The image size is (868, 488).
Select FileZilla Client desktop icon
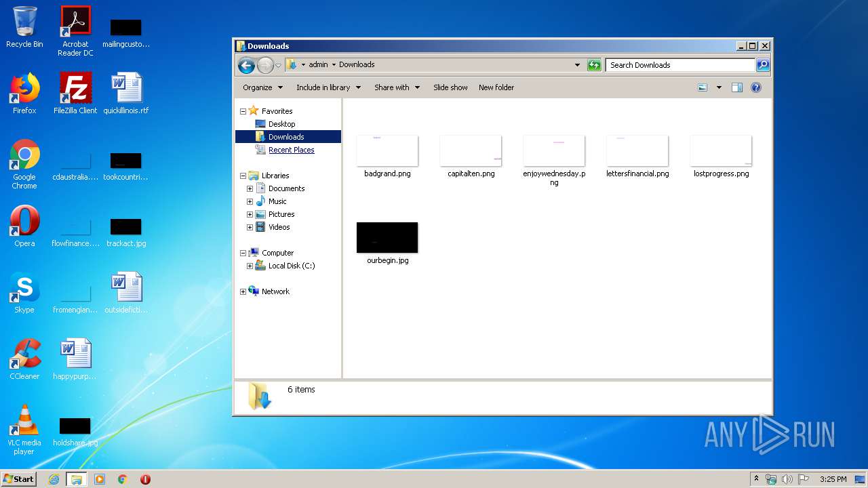(x=75, y=94)
